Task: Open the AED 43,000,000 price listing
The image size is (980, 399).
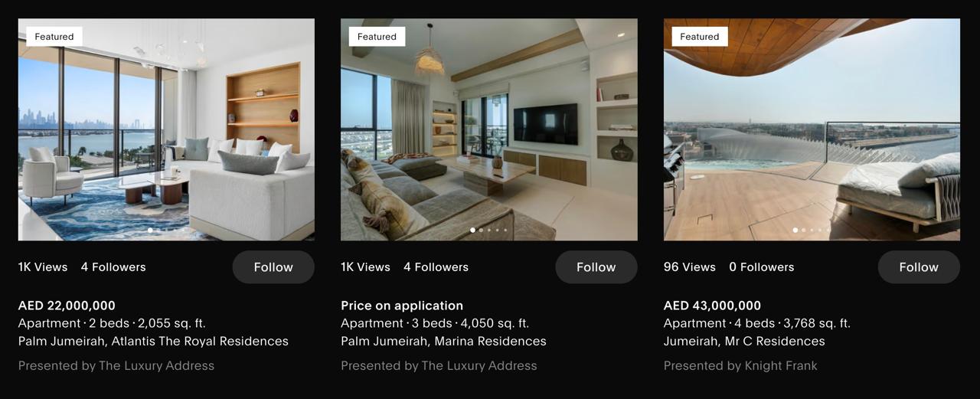Action: pos(712,306)
